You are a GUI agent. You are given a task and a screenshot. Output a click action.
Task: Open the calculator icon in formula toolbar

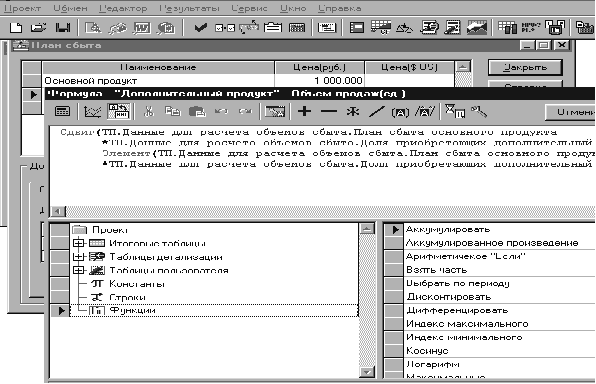pyautogui.click(x=62, y=111)
